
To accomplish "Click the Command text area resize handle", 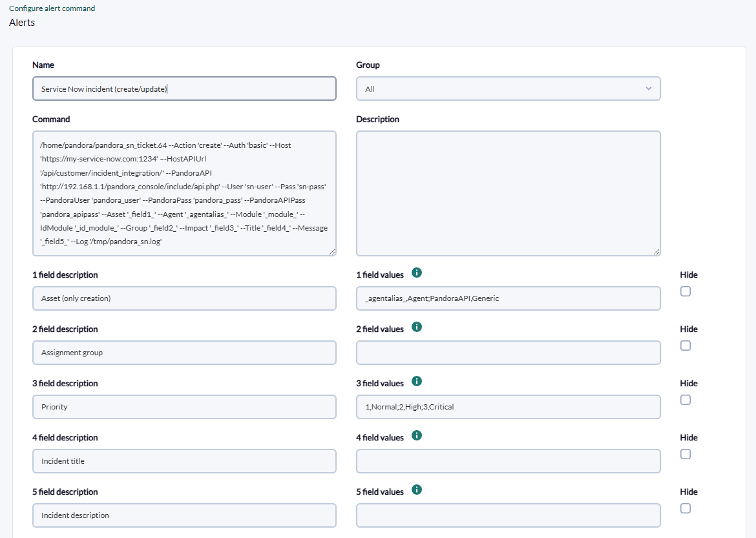I will point(332,252).
